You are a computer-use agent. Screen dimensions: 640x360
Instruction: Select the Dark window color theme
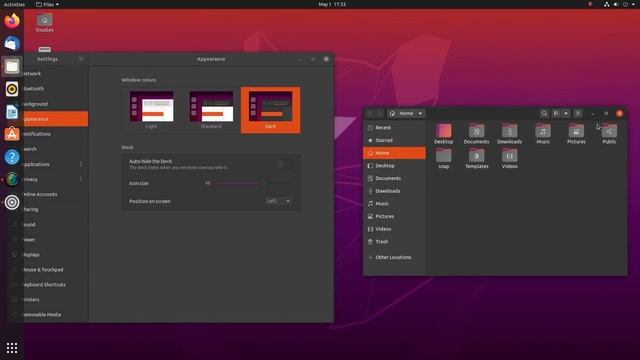tap(270, 110)
